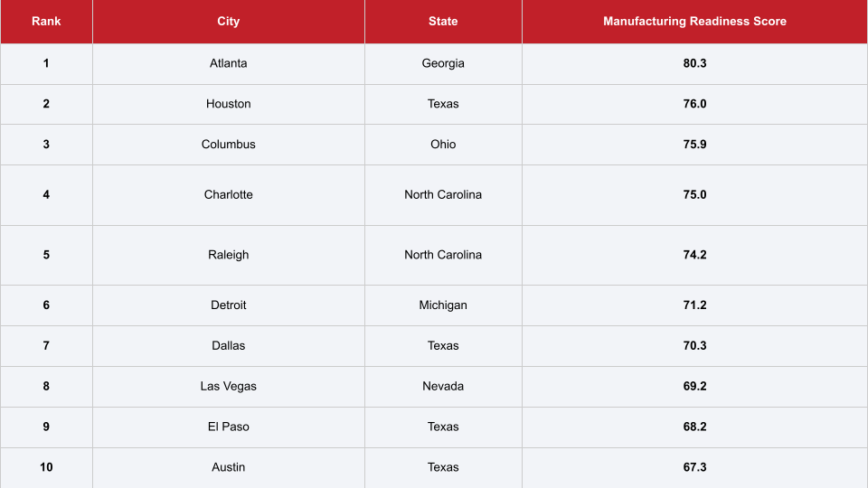868x488 pixels.
Task: Click the Las Vegas city cell
Action: coord(229,387)
